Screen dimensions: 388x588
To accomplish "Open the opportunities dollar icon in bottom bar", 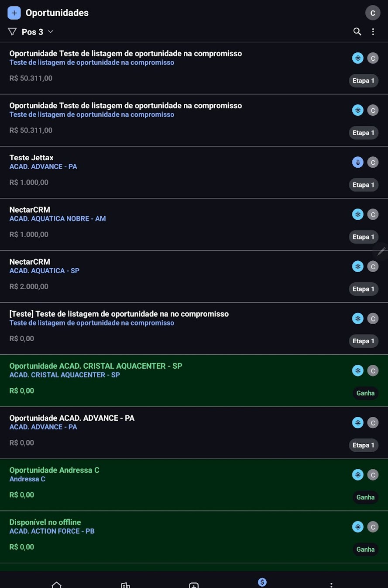I will (x=262, y=582).
